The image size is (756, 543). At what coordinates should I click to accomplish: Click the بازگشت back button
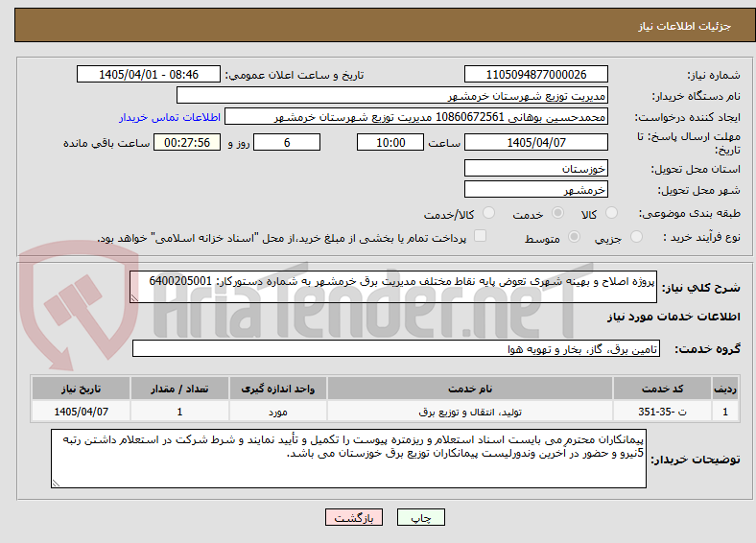tap(354, 517)
